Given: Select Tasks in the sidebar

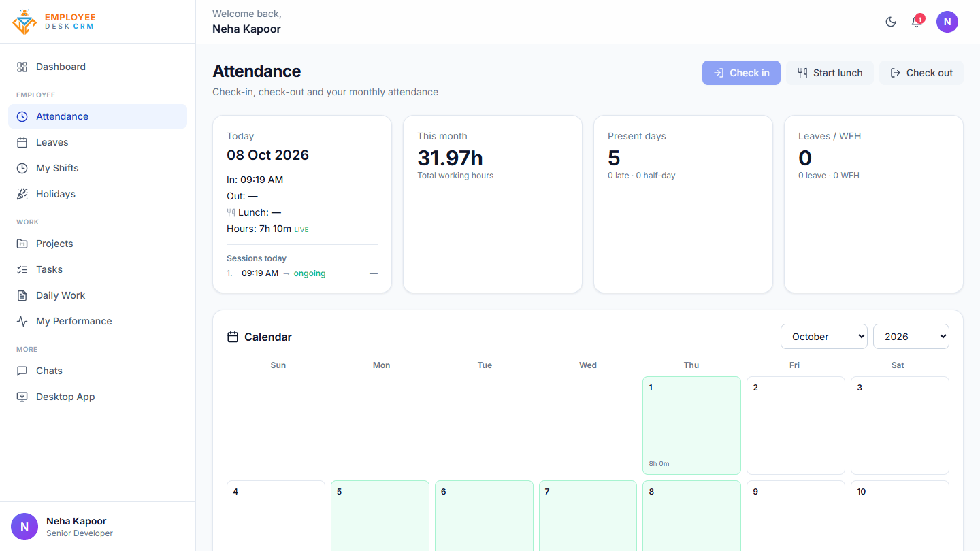Looking at the screenshot, I should click(x=97, y=269).
